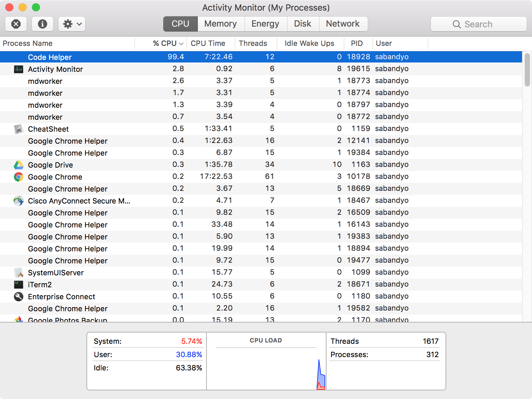Click the Search field
Viewport: 532px width, 399px height.
[479, 24]
